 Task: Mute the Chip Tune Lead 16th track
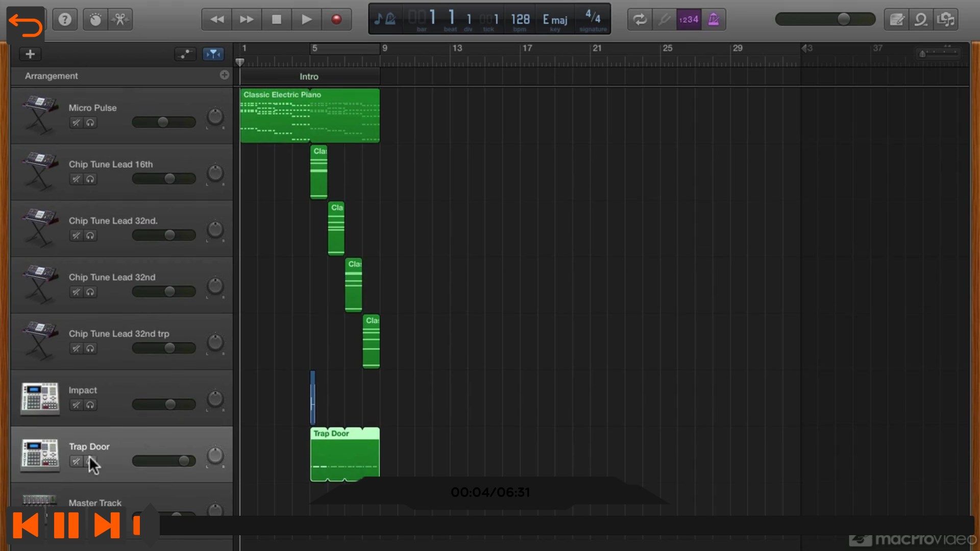click(76, 180)
